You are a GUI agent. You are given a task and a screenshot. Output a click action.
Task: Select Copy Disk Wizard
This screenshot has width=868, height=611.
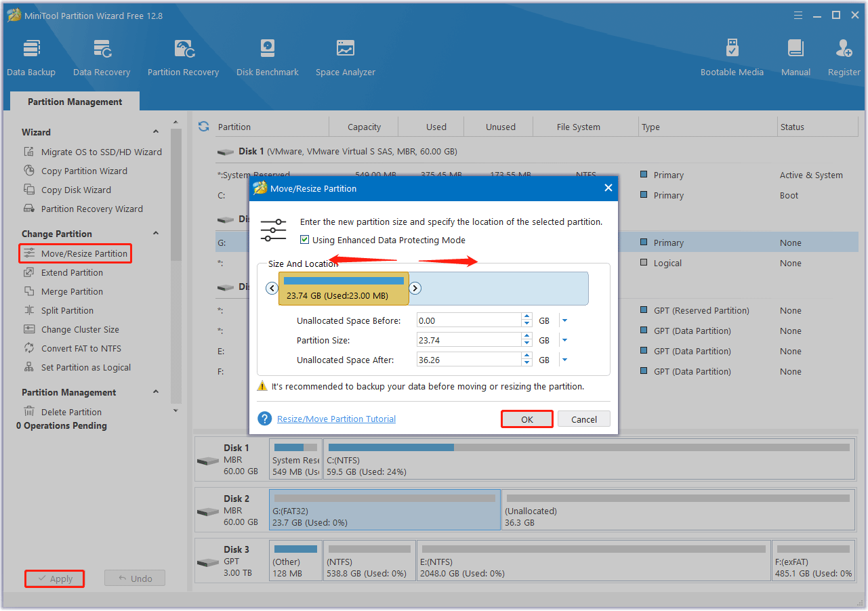pos(68,190)
